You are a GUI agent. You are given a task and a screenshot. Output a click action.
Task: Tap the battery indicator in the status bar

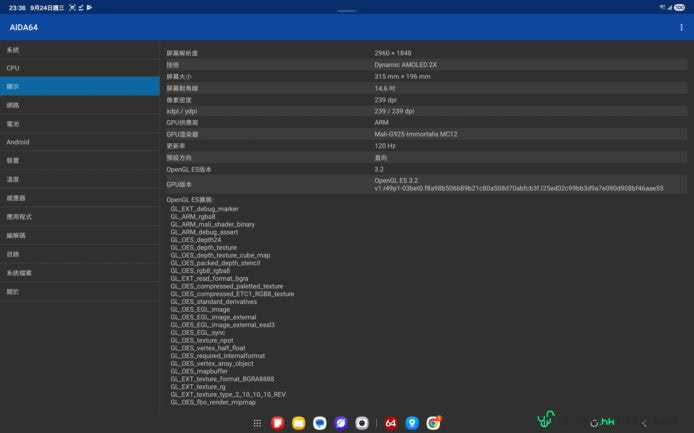pyautogui.click(x=679, y=8)
